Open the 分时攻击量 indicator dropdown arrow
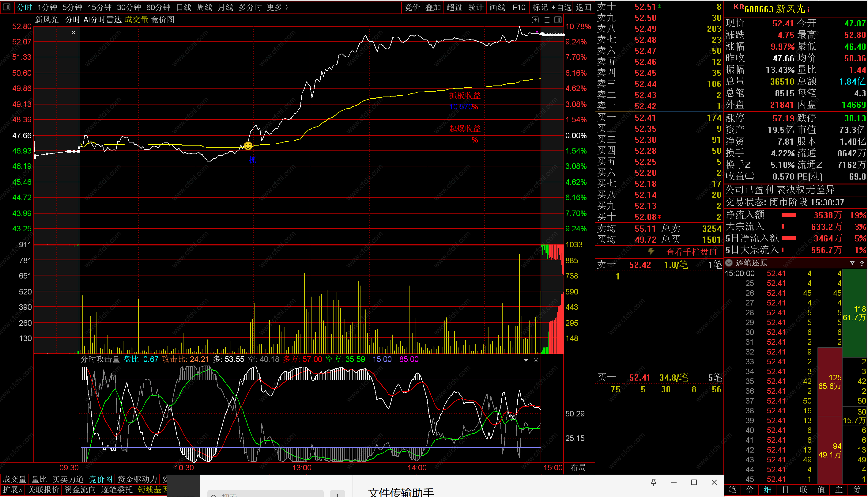Image resolution: width=868 pixels, height=497 pixels. tap(526, 360)
